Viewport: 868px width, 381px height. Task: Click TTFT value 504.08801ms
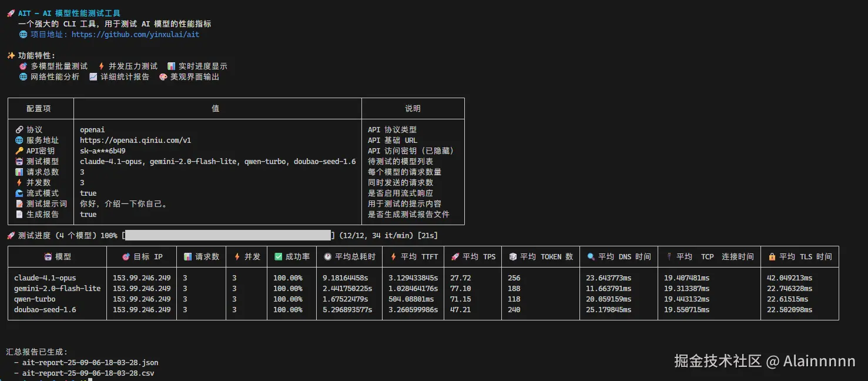(x=411, y=299)
